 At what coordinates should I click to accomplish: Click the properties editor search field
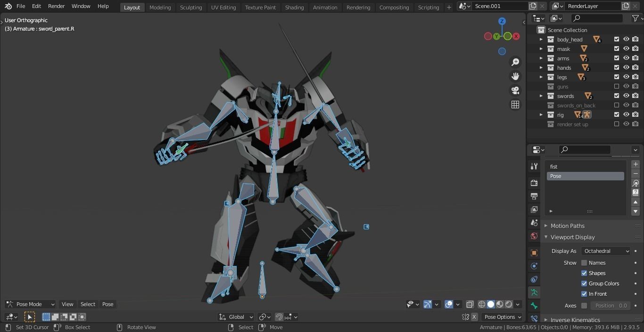click(585, 150)
